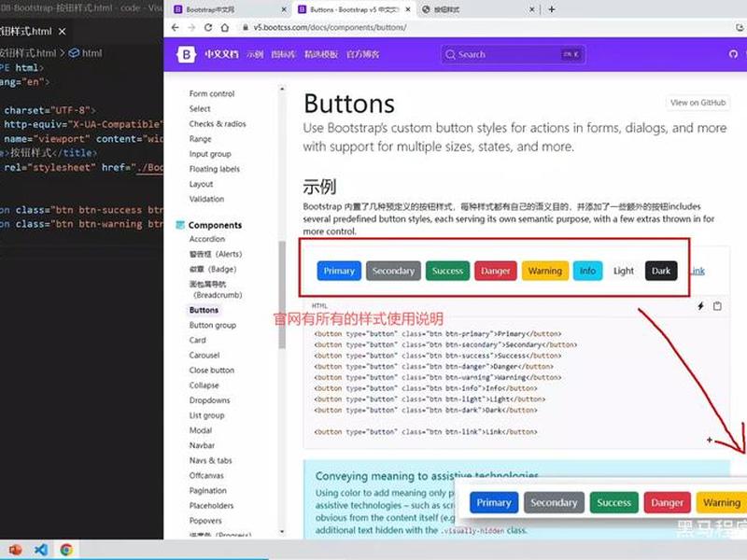This screenshot has width=747, height=560.
Task: Click sidebar scrollbar up arrow
Action: 282,89
